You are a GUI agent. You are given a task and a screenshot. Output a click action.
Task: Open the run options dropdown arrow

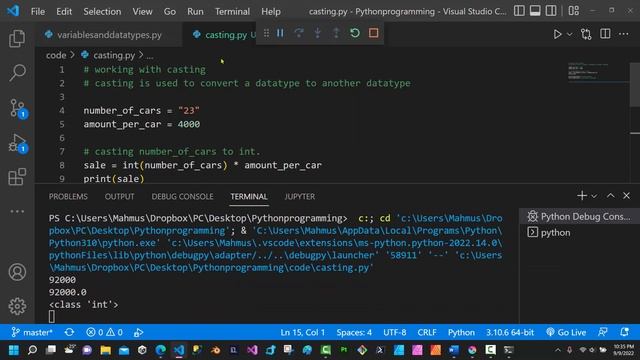click(x=569, y=34)
